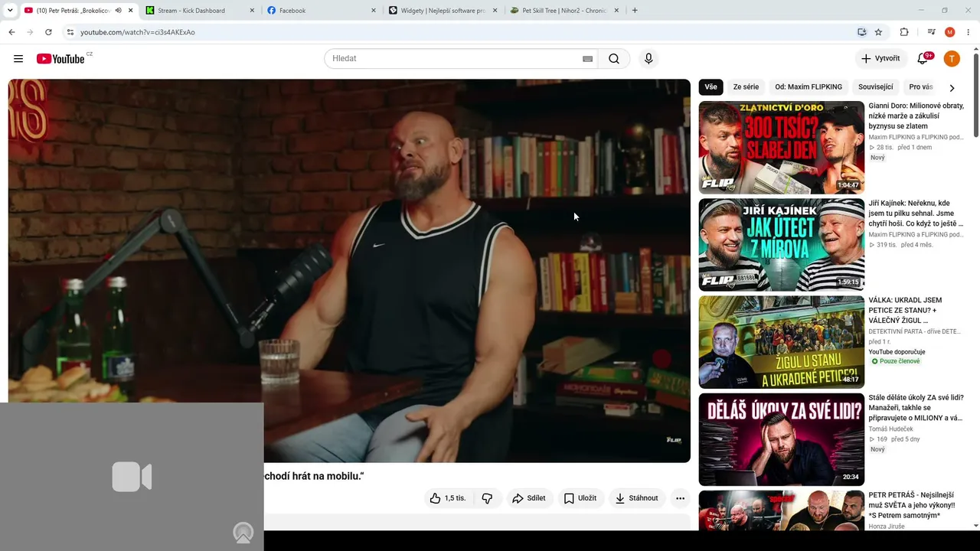Click the Stáhnout download button
The width and height of the screenshot is (980, 551).
[637, 498]
